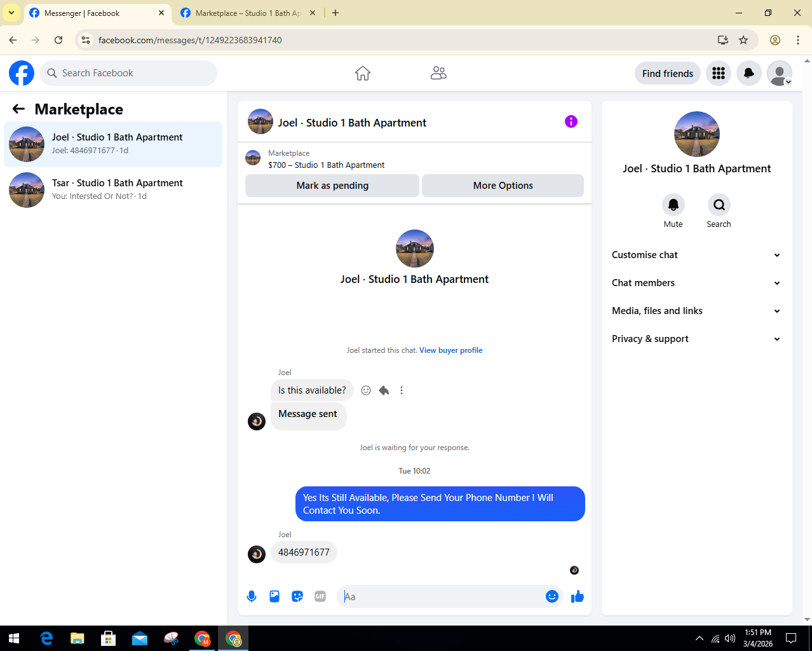
Task: Open volume control in system tray
Action: click(x=730, y=638)
